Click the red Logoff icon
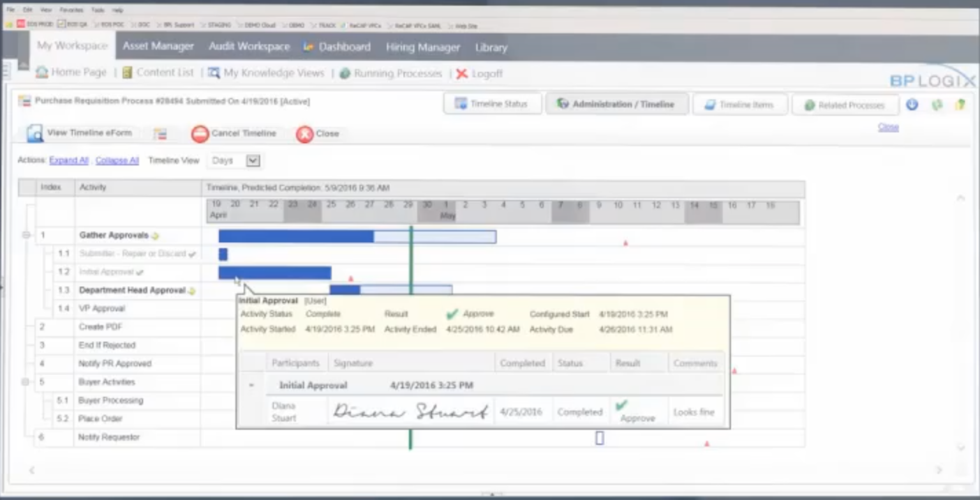980x500 pixels. (462, 73)
